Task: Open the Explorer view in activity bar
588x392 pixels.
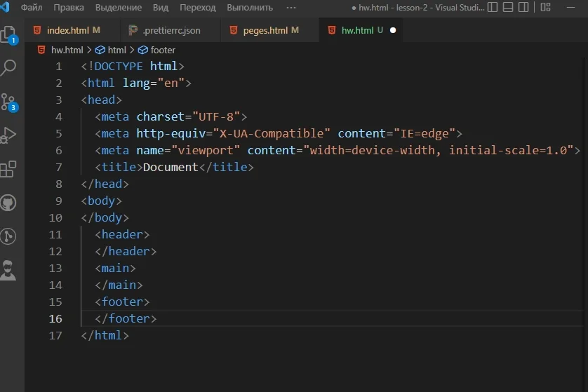Action: pos(9,35)
